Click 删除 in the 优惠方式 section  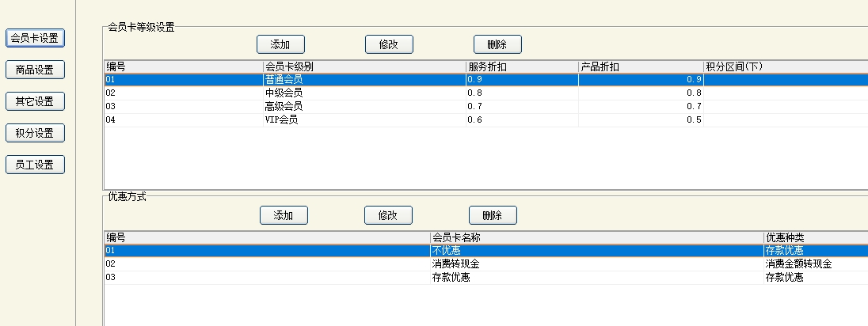tap(493, 215)
